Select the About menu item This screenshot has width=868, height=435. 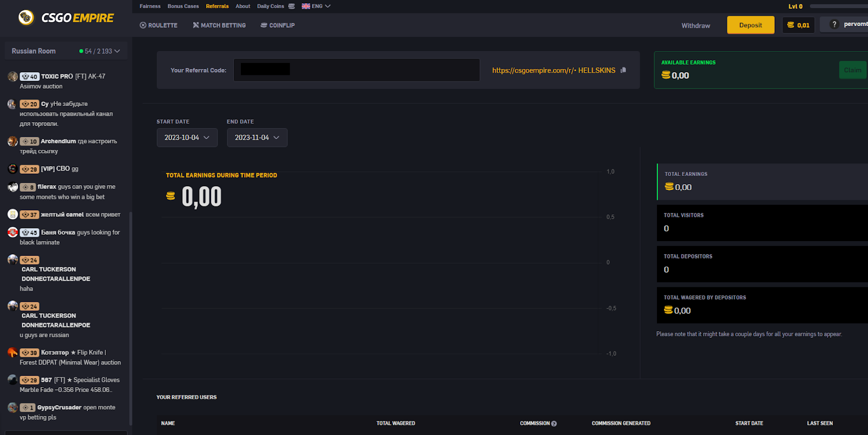(243, 7)
